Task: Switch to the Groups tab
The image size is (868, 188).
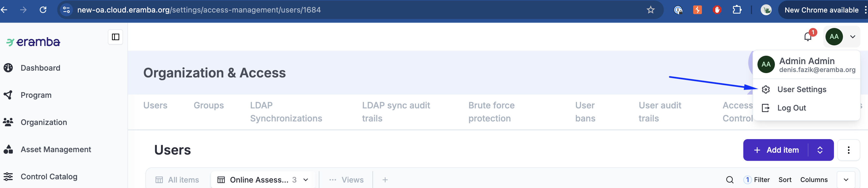Action: pyautogui.click(x=209, y=105)
